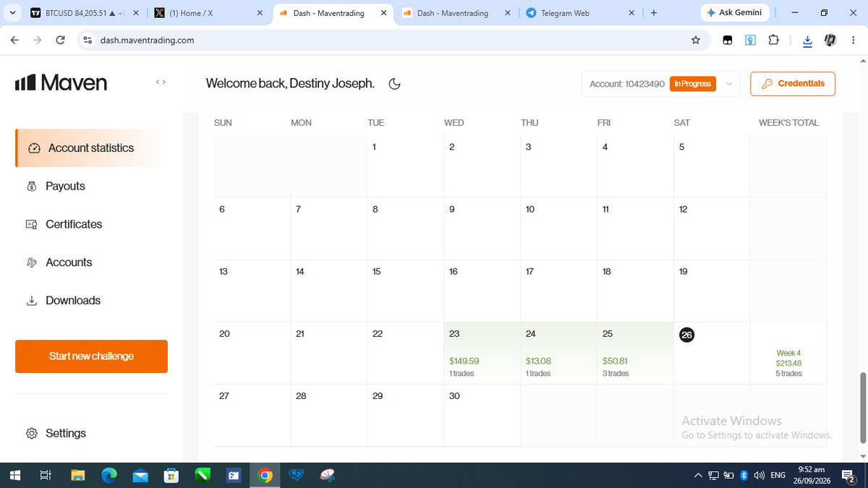The width and height of the screenshot is (868, 488).
Task: Click the Ask Gemini button
Action: coord(736,13)
